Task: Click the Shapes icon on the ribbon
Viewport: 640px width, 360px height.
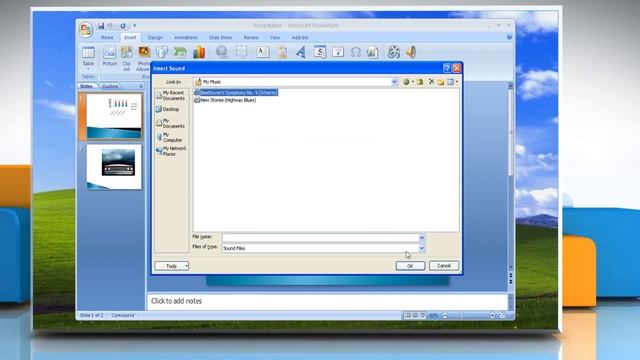Action: (162, 52)
